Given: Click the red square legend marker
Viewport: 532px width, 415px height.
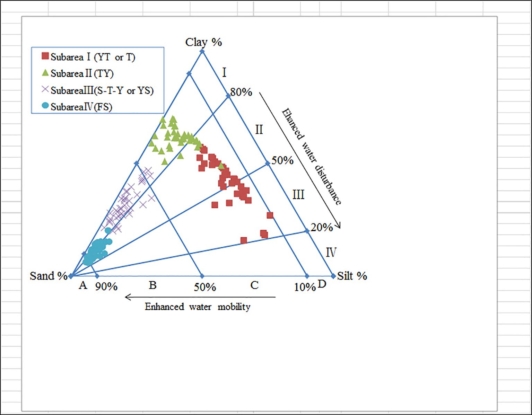Looking at the screenshot, I should tap(45, 56).
